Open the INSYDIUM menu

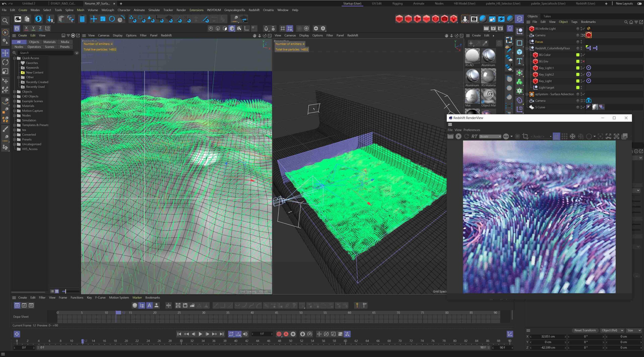214,10
